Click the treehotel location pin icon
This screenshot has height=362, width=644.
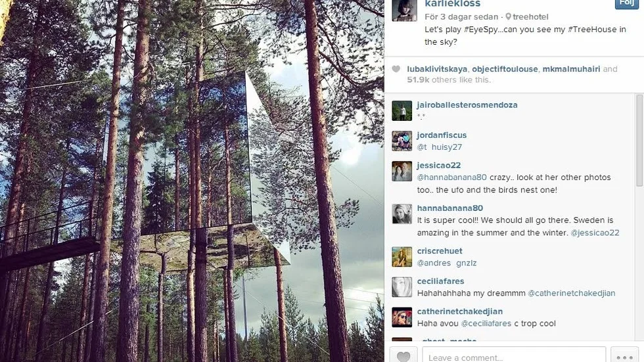(x=508, y=17)
